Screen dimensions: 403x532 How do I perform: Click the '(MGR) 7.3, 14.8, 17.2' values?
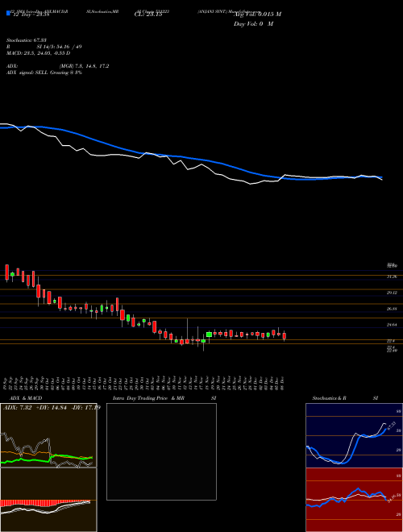click(x=84, y=66)
